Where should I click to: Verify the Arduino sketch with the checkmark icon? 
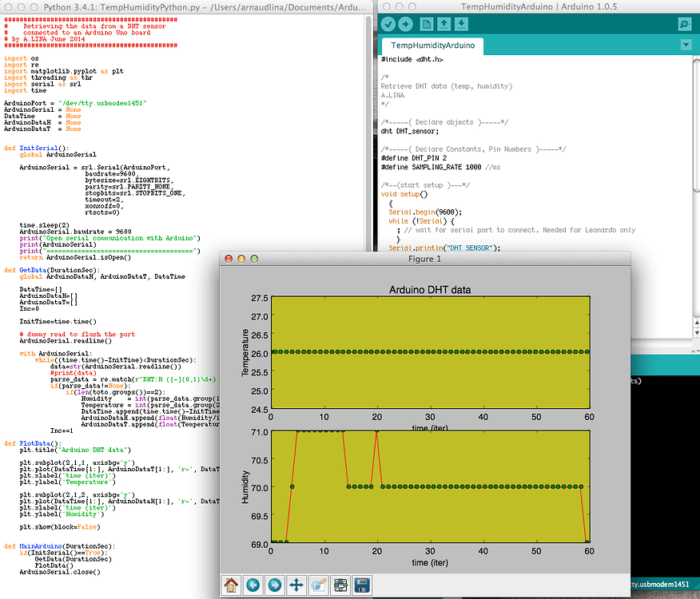(389, 24)
